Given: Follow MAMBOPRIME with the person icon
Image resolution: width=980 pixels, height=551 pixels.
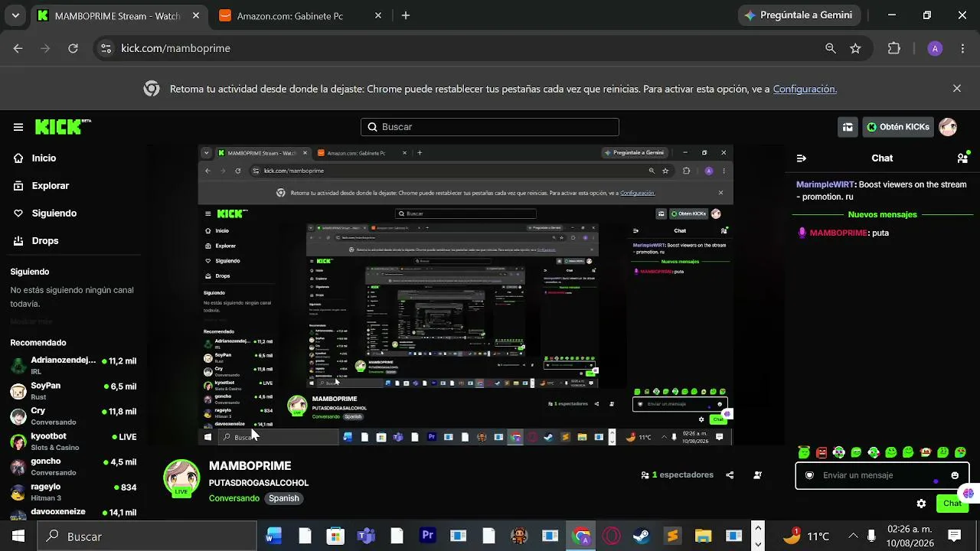Looking at the screenshot, I should tap(757, 475).
